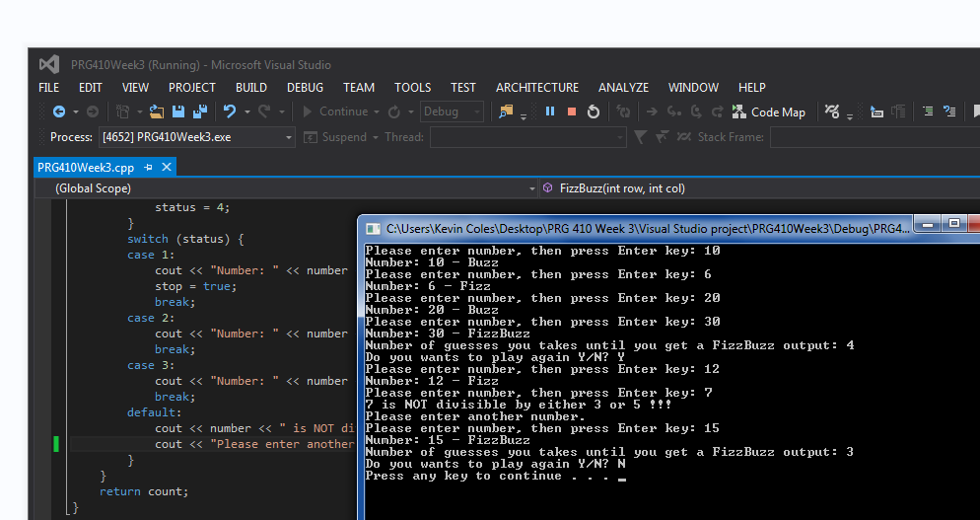Screen dimensions: 980x520
Task: Click the Open File folder icon
Action: pyautogui.click(x=158, y=112)
